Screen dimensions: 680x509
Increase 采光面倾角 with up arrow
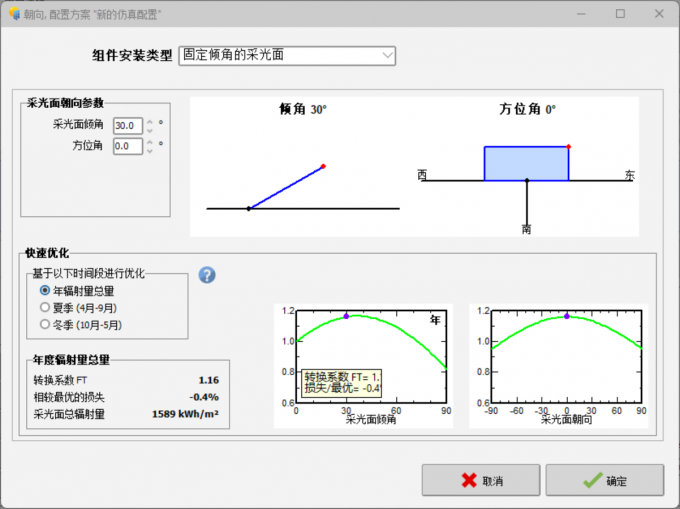150,122
